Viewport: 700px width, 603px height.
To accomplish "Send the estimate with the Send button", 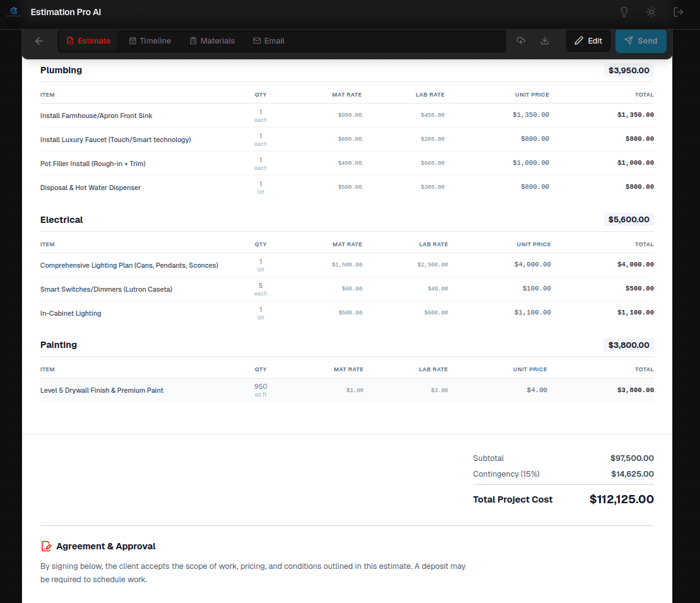I will pyautogui.click(x=640, y=40).
